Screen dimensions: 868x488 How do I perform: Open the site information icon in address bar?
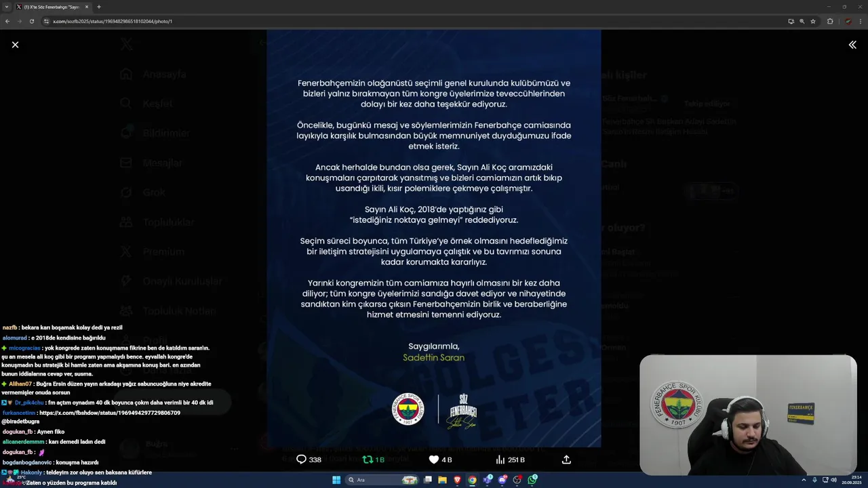coord(47,21)
